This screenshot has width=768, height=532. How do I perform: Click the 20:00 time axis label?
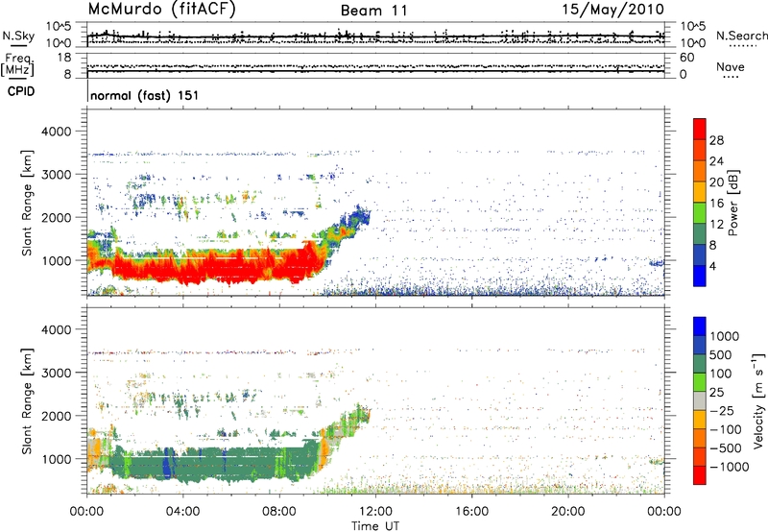567,512
